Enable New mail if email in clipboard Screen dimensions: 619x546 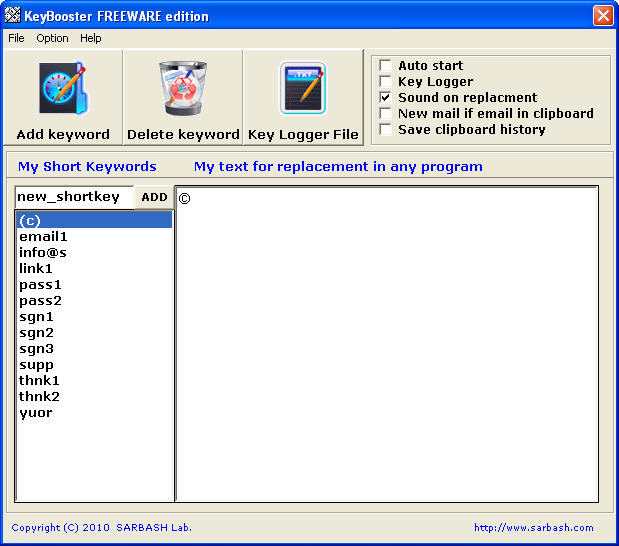coord(385,113)
